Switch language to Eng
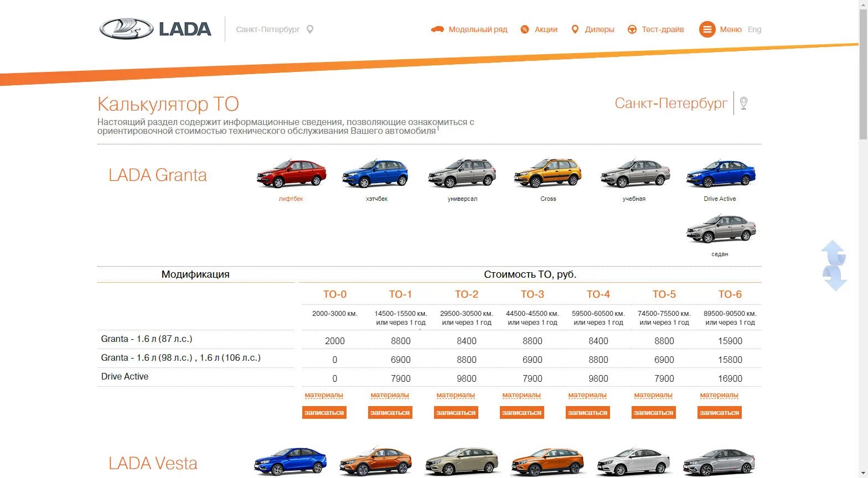The width and height of the screenshot is (868, 478). (755, 29)
